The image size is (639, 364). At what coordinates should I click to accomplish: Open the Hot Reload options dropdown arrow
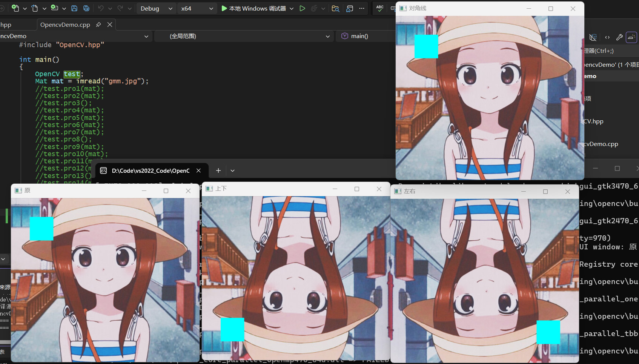(x=323, y=8)
